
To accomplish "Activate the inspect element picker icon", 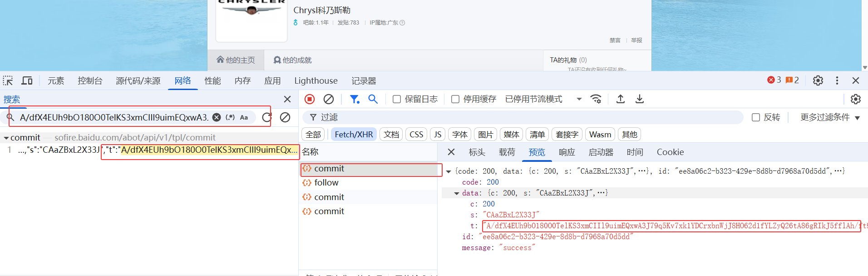I will 8,80.
